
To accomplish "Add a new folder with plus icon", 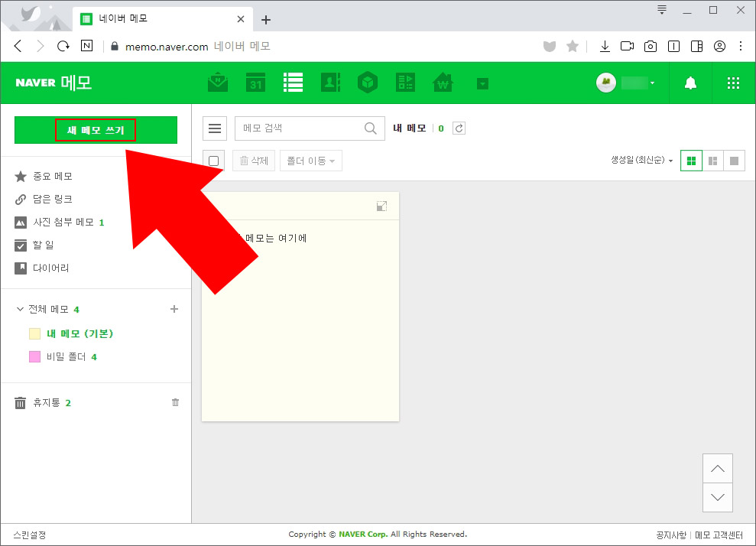I will 174,309.
